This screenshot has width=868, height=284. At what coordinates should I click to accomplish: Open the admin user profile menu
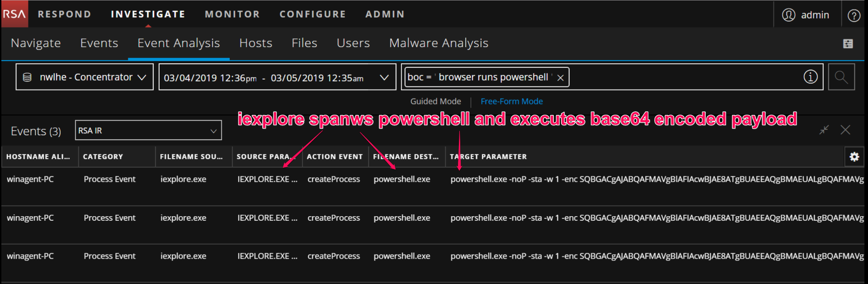click(x=806, y=15)
